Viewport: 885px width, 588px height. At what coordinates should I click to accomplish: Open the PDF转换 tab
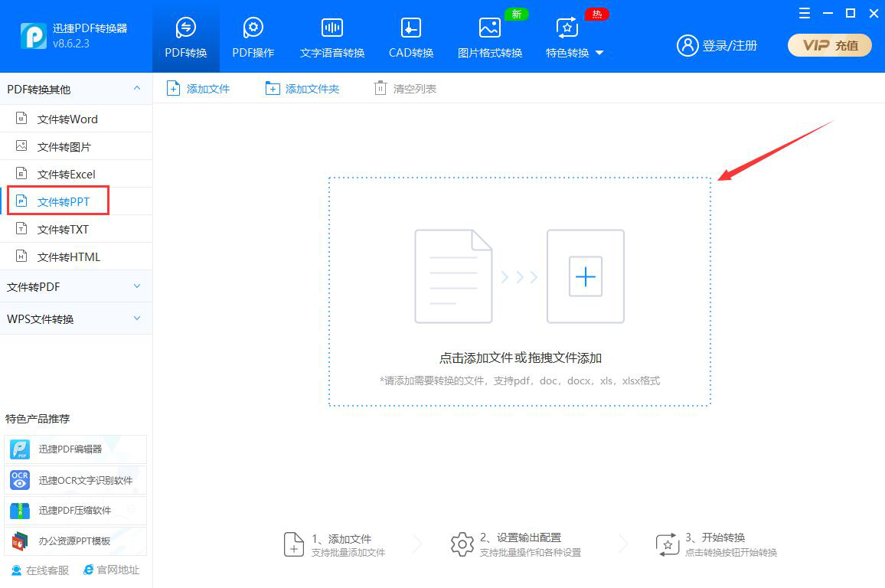[186, 37]
